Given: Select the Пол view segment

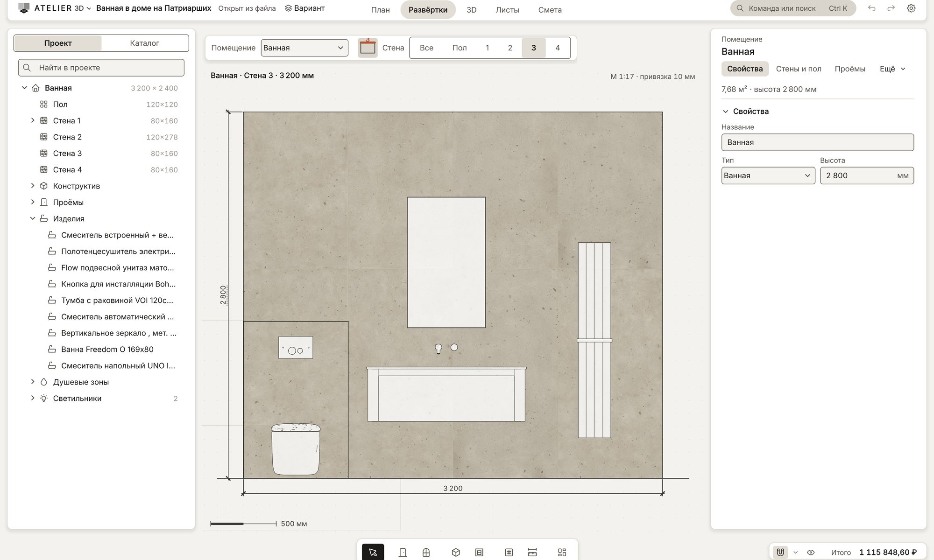Looking at the screenshot, I should tap(460, 48).
